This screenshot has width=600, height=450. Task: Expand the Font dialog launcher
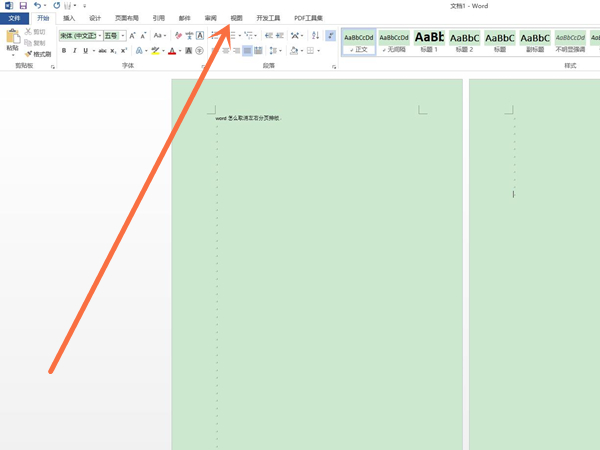202,67
